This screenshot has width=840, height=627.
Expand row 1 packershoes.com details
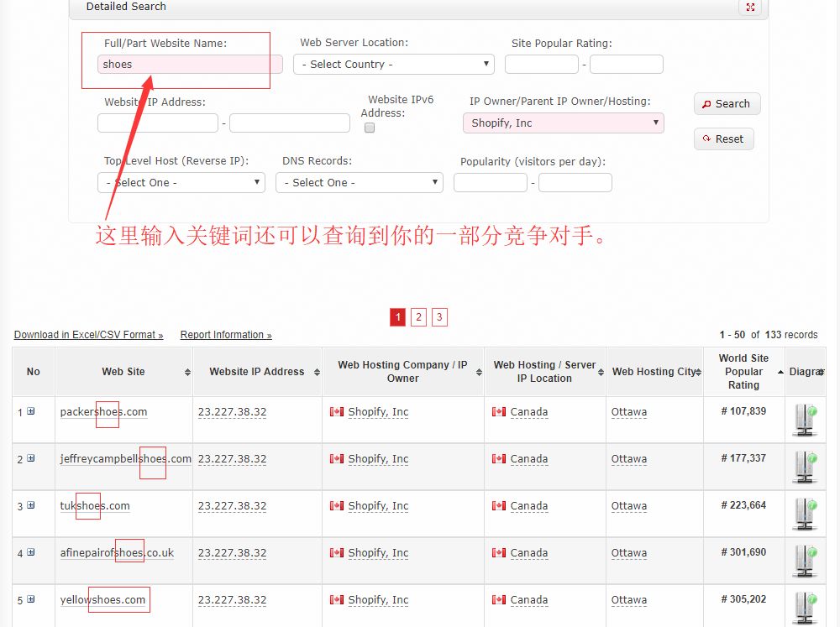click(x=31, y=411)
